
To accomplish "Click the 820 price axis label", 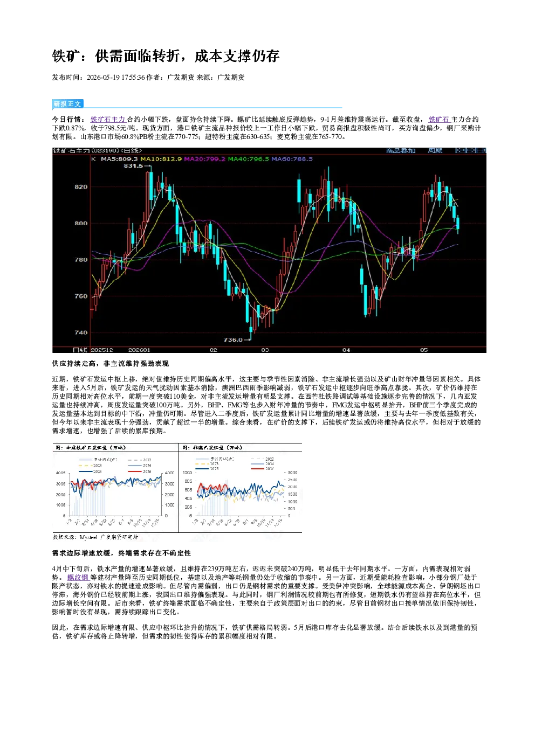I will tap(81, 187).
